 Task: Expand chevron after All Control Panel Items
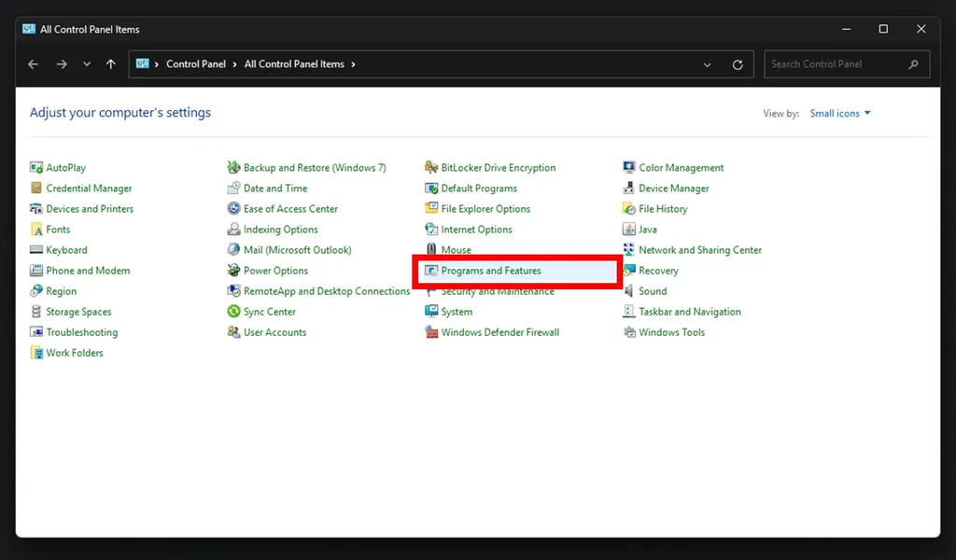click(353, 64)
